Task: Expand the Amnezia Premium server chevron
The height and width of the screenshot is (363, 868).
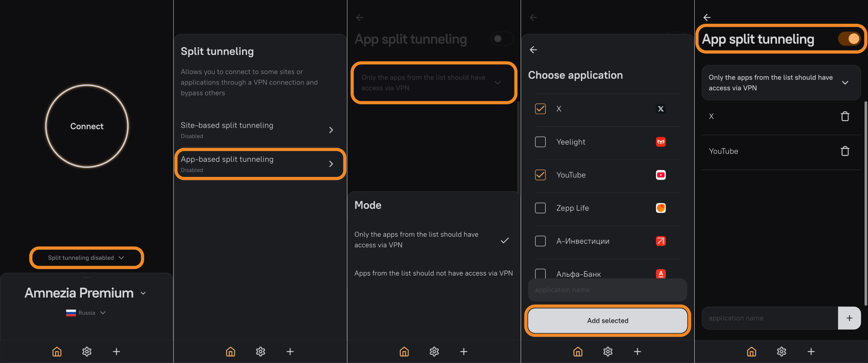Action: tap(143, 293)
